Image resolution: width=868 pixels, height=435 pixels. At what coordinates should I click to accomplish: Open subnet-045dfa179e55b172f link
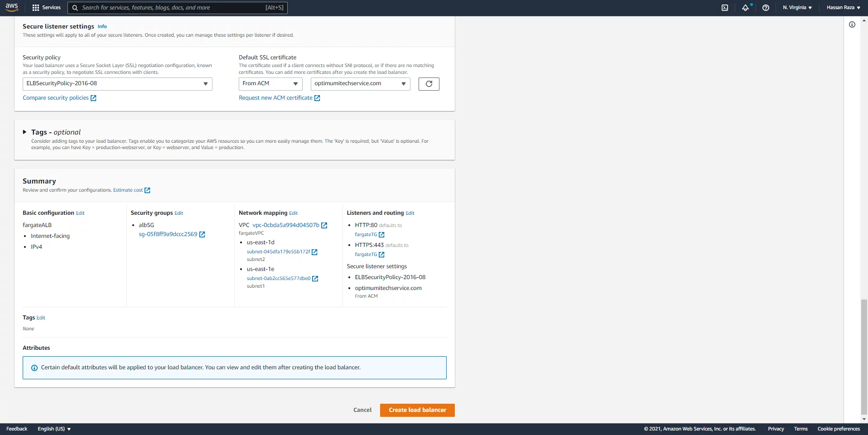tap(279, 252)
